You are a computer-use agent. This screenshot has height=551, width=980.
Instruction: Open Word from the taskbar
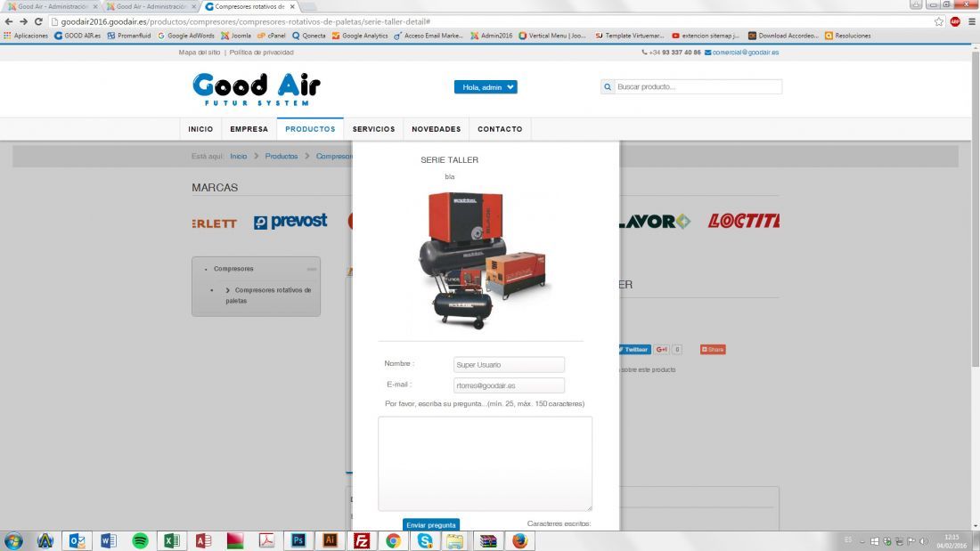coord(108,541)
